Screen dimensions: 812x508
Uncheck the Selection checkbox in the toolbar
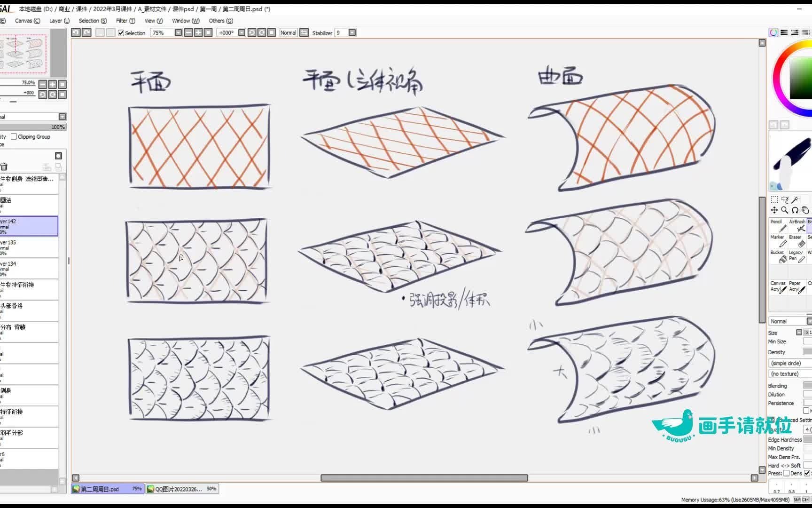121,33
